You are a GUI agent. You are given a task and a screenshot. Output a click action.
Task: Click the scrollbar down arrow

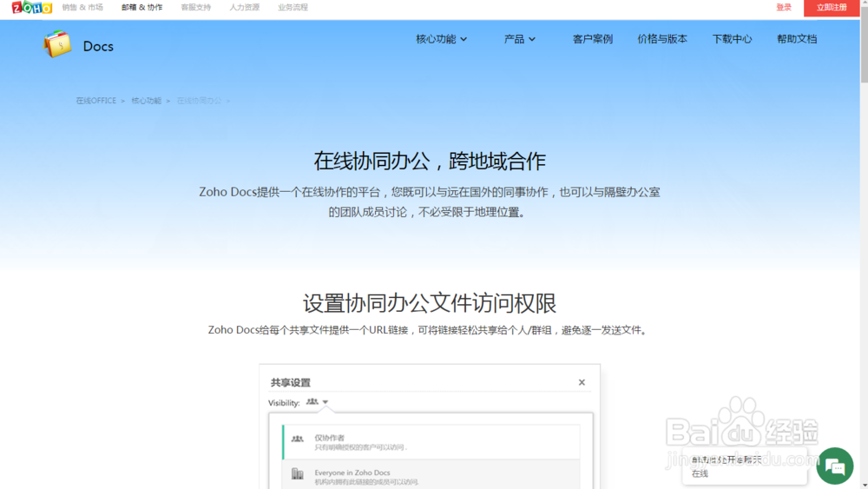[864, 486]
